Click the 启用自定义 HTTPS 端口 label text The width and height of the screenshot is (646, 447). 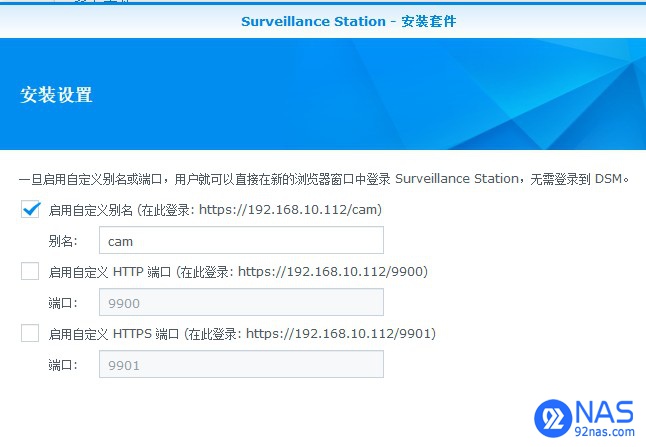tap(114, 334)
